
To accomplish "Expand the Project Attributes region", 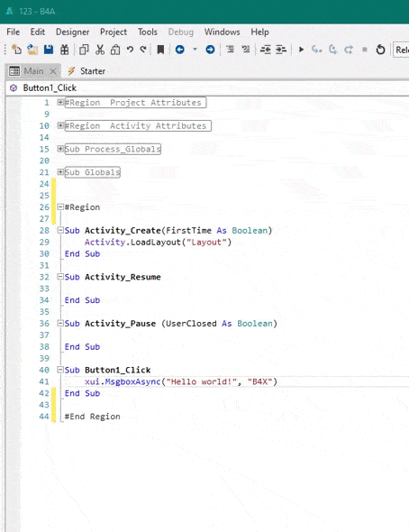I will click(x=60, y=102).
